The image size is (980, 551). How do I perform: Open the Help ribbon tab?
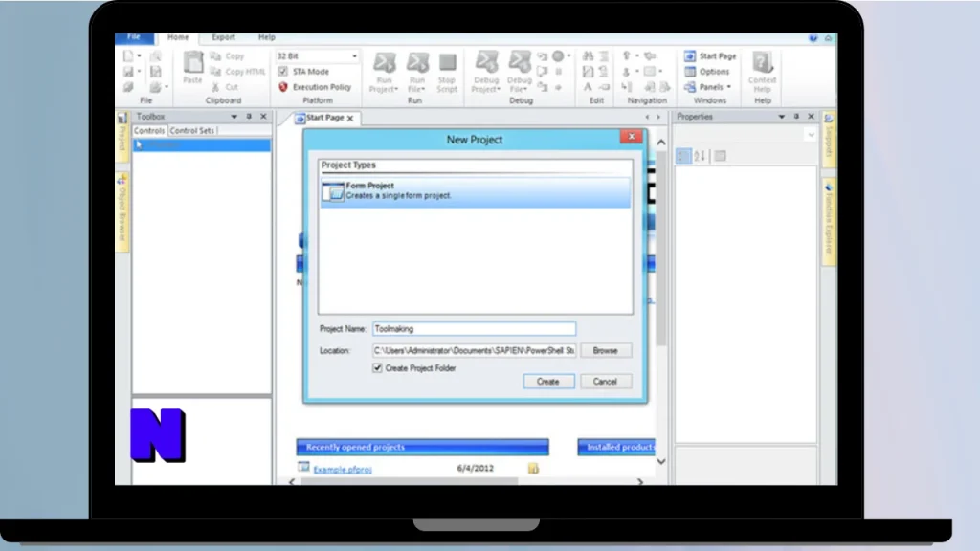[267, 37]
